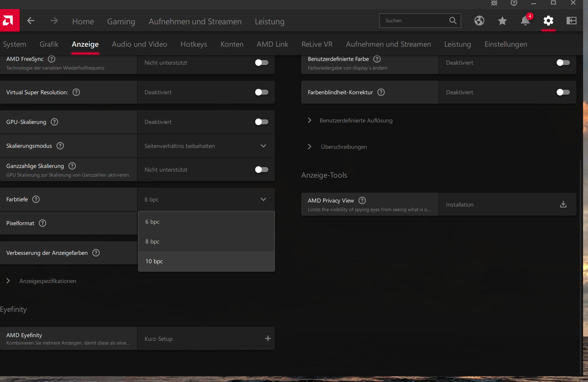Expand Benutzerdefinierte Auflösung section

(356, 120)
